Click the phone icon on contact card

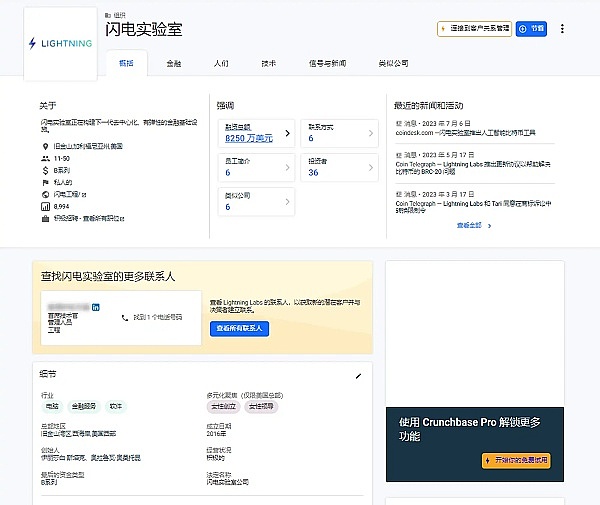[125, 317]
